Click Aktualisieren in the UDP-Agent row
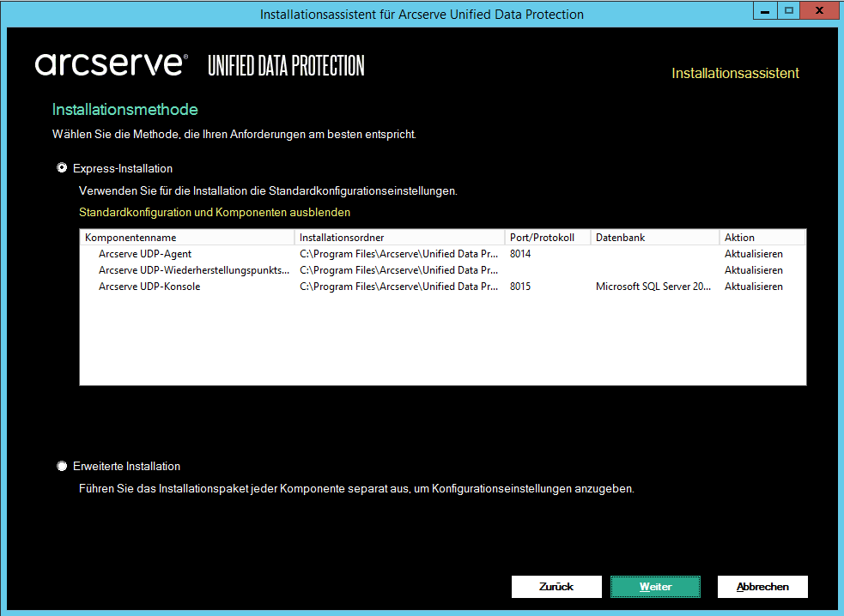The width and height of the screenshot is (844, 616). 754,254
